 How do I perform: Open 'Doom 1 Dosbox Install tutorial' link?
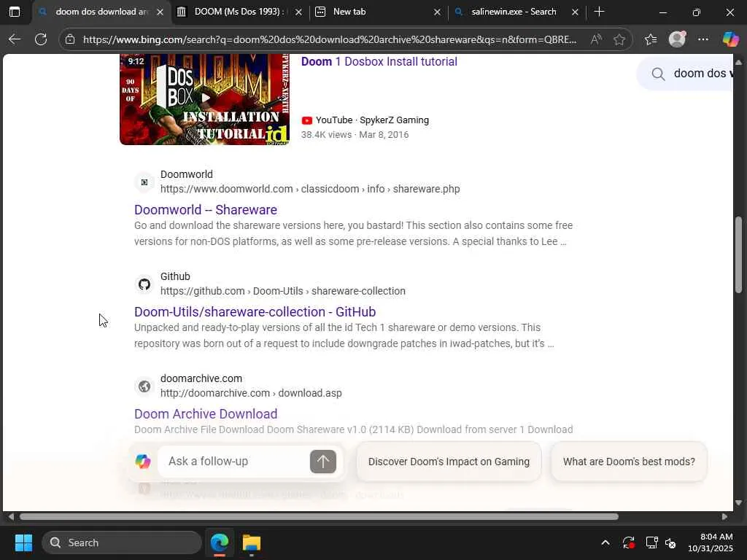(379, 61)
